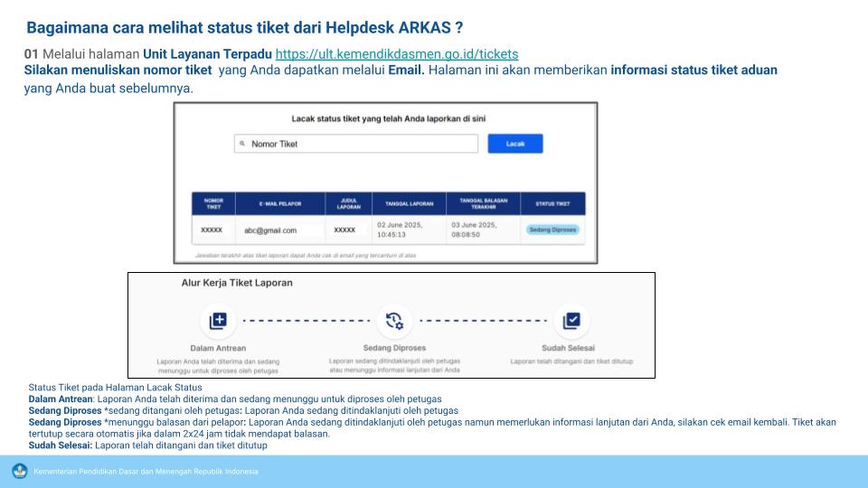The width and height of the screenshot is (868, 488).
Task: Click the Dalam Antrean queue icon
Action: click(218, 320)
